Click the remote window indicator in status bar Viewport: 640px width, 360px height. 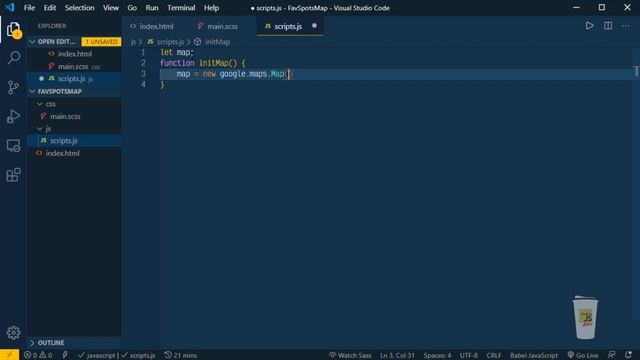point(9,355)
